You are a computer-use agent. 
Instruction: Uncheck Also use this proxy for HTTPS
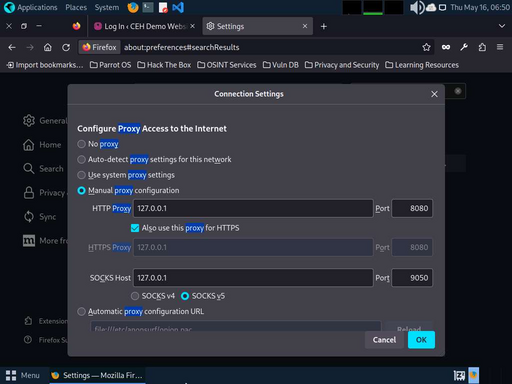tap(135, 228)
